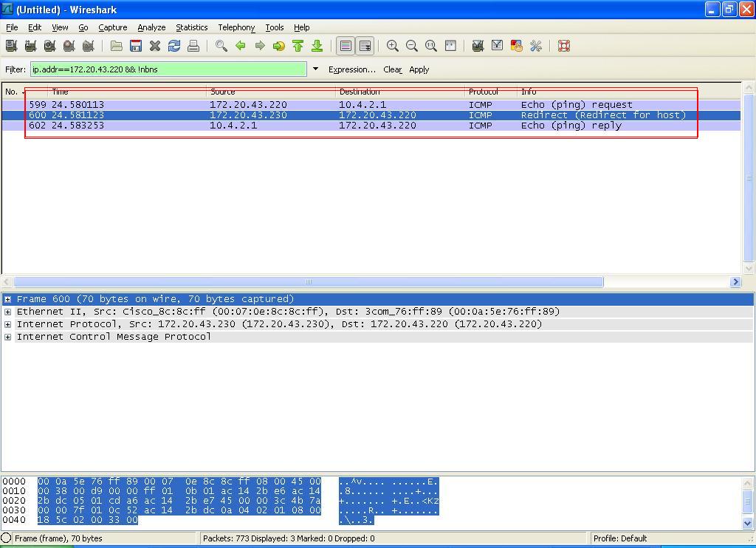This screenshot has width=756, height=548.
Task: Open the Help menu
Action: 302,27
